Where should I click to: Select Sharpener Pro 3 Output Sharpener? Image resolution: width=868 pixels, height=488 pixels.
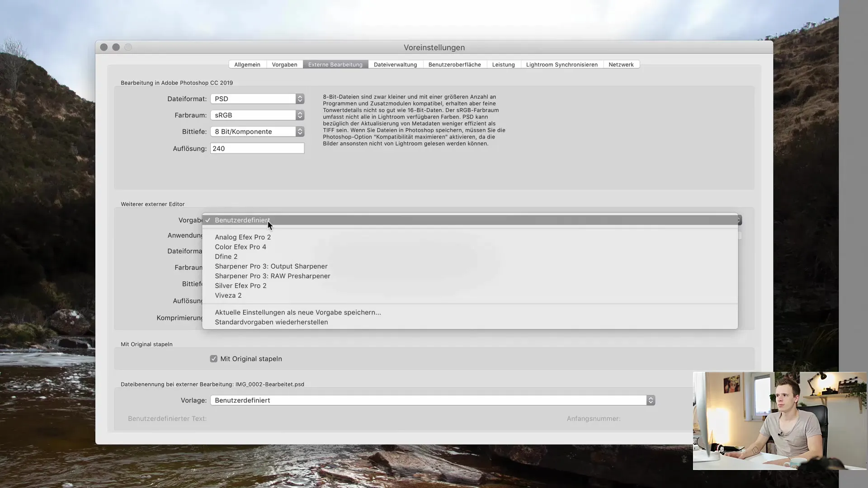point(271,266)
